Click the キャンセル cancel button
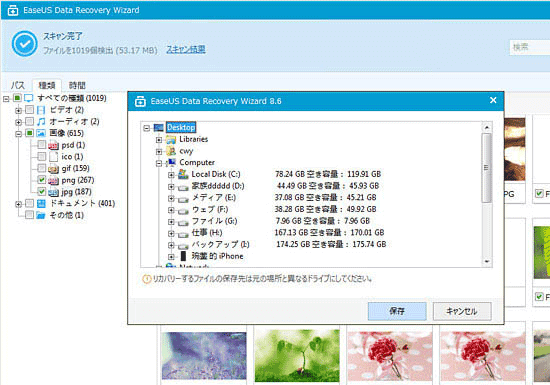The height and width of the screenshot is (385, 550). pyautogui.click(x=462, y=311)
